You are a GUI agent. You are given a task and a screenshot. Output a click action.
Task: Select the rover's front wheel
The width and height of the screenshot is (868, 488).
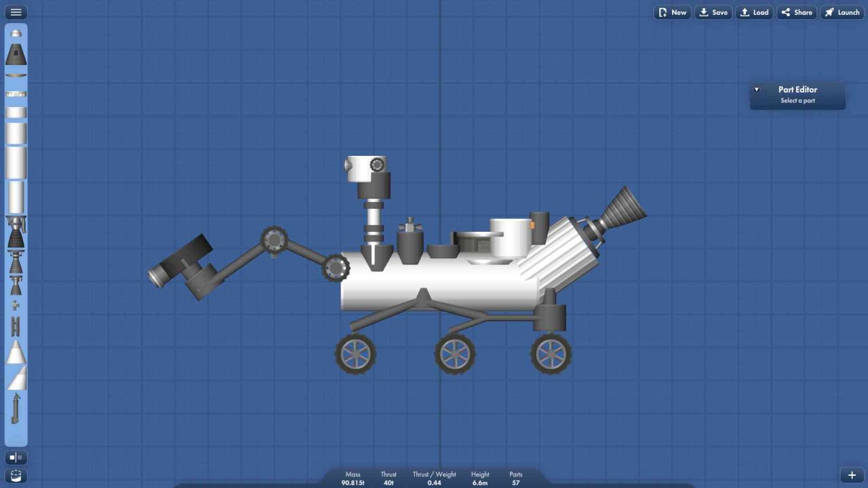(355, 354)
